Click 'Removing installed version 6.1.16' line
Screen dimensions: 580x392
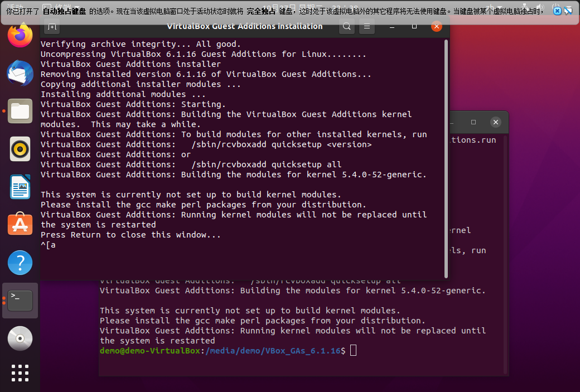(206, 74)
